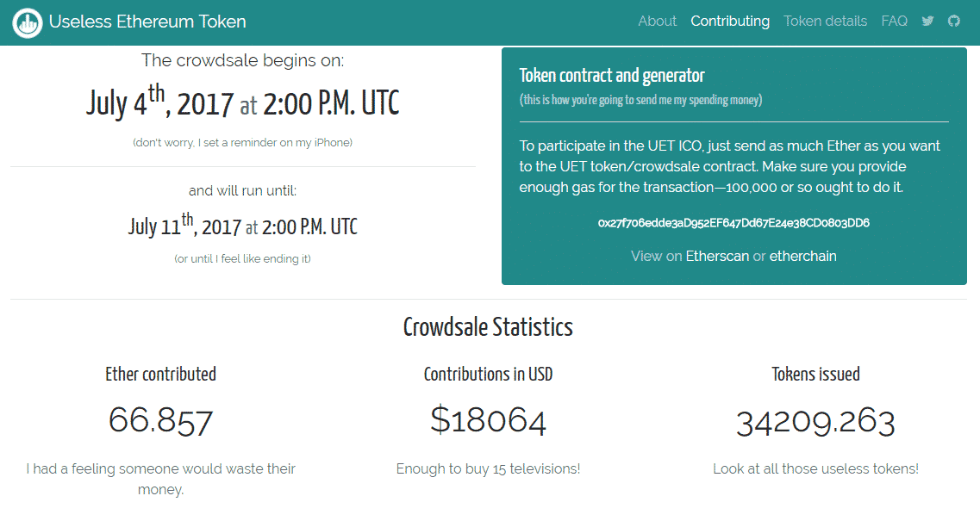Open the Token details nav item
Image resolution: width=980 pixels, height=527 pixels.
pos(825,22)
